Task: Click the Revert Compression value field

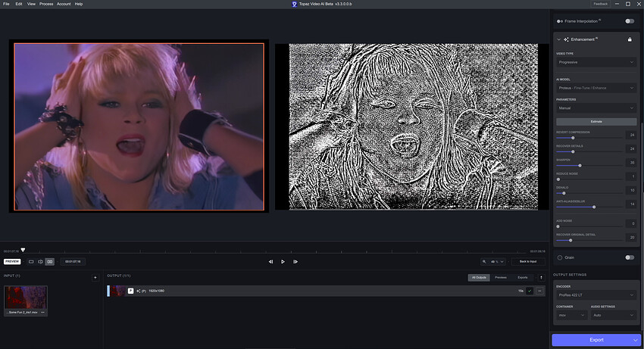Action: coord(631,135)
